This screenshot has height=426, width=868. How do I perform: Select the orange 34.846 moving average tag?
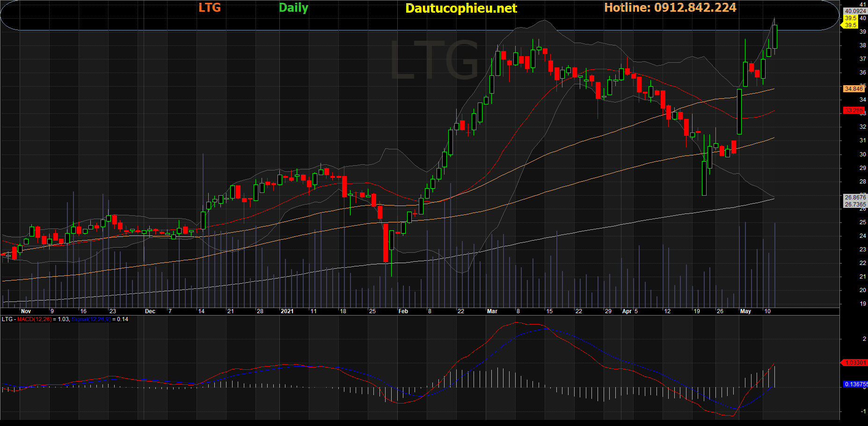[x=853, y=88]
